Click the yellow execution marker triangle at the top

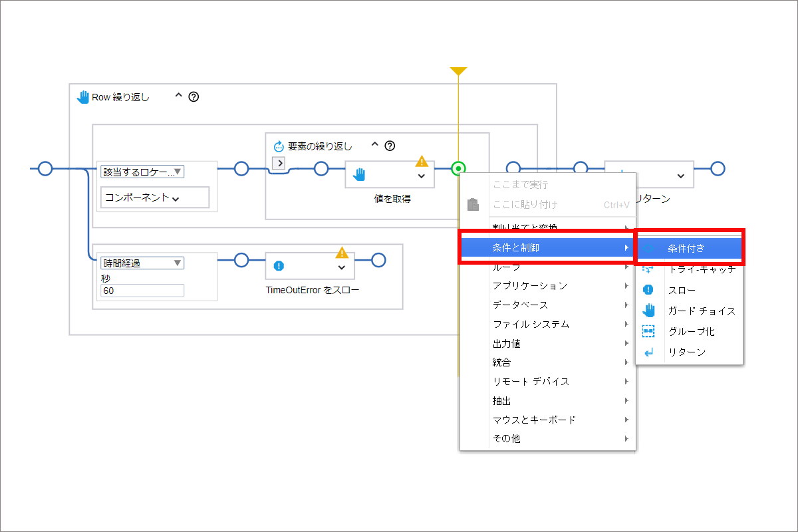click(458, 71)
